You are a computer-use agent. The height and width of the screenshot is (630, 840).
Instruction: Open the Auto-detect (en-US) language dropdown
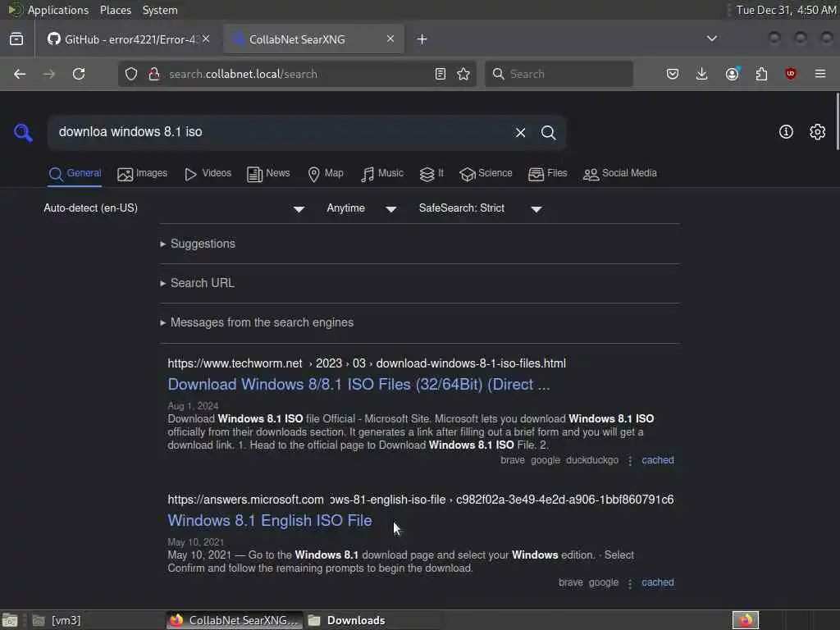point(174,208)
